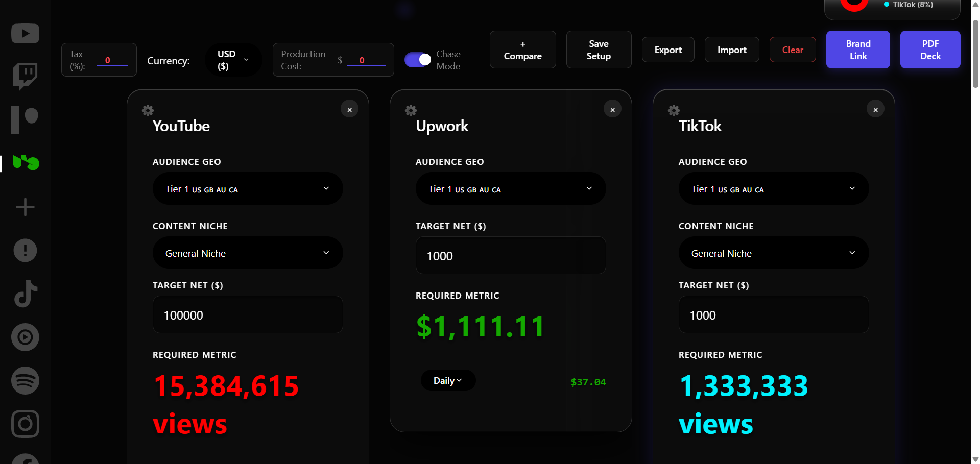Screen dimensions: 980x464
Task: Click the 1,333,333 views result
Action: tap(744, 405)
